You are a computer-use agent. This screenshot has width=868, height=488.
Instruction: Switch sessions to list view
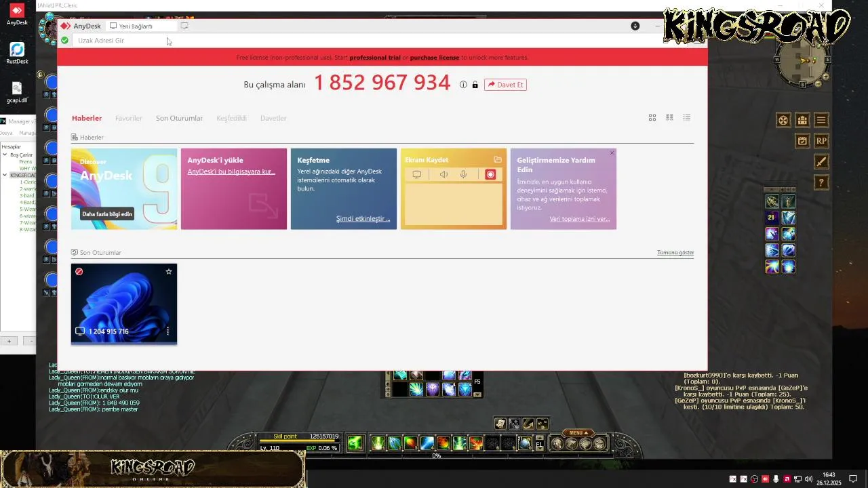pos(686,117)
